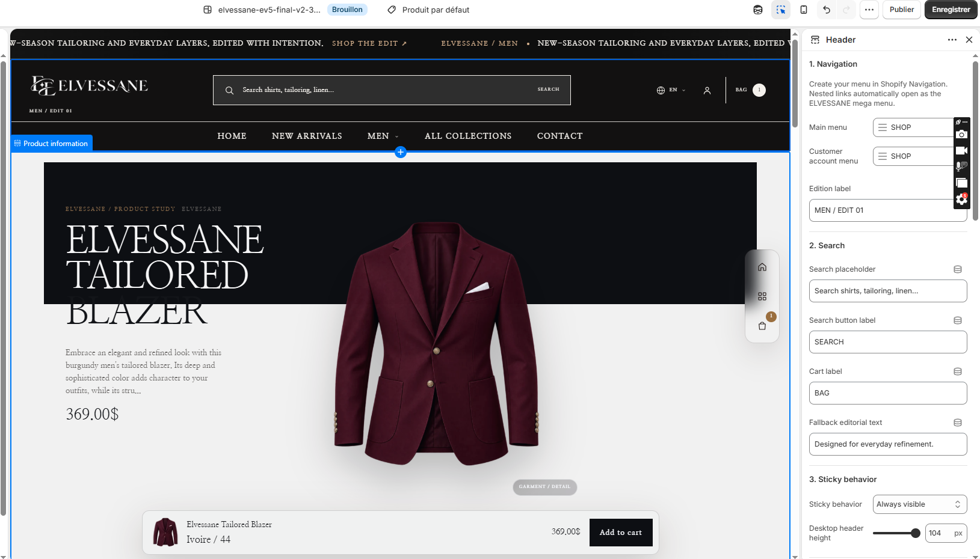Screen dimensions: 980x559
Task: Toggle the inspector selection tool
Action: (x=781, y=10)
